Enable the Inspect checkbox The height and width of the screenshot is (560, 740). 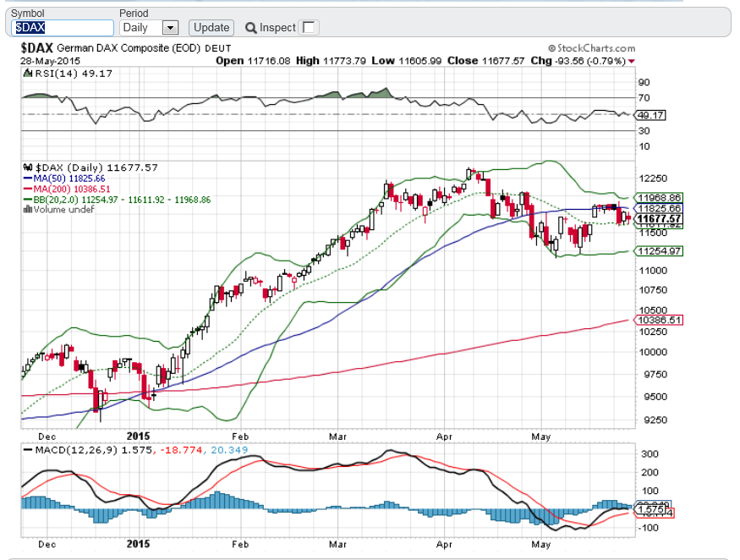click(x=309, y=27)
